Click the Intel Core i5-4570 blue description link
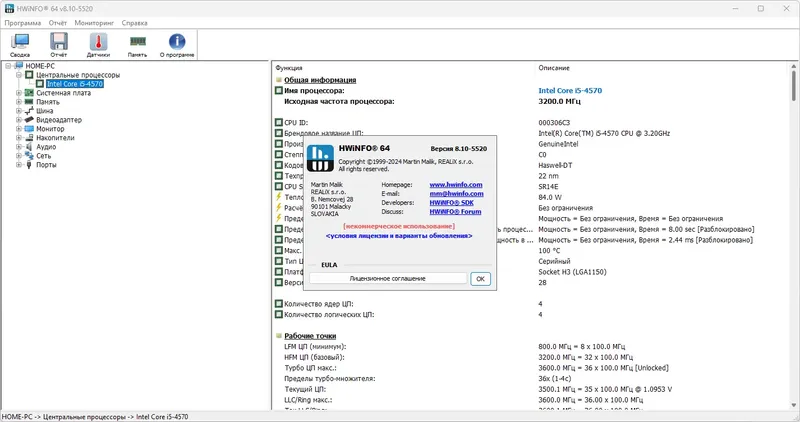The width and height of the screenshot is (800, 422). (x=570, y=90)
